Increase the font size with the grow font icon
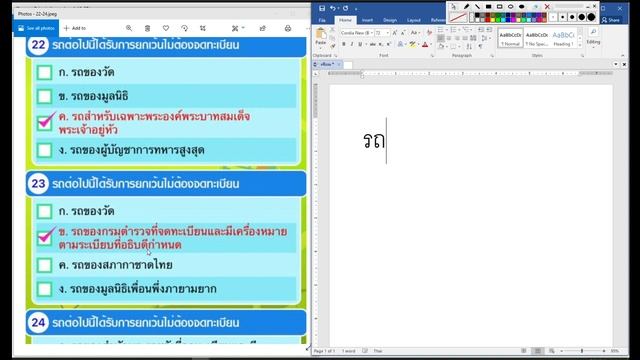The height and width of the screenshot is (360, 640). [395, 33]
